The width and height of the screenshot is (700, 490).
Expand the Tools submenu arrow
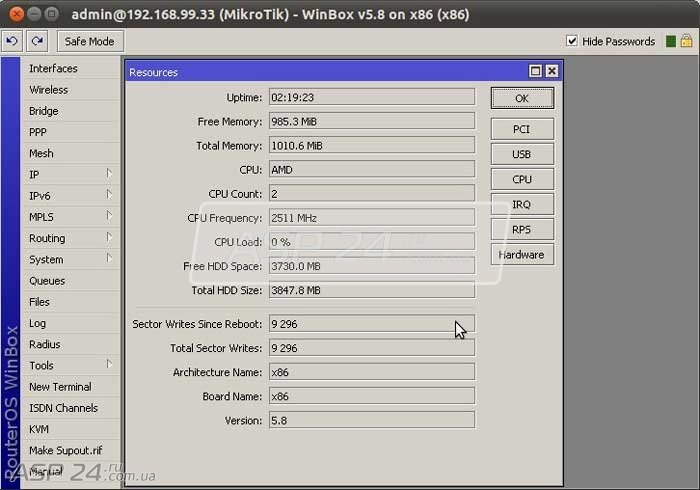coord(109,364)
